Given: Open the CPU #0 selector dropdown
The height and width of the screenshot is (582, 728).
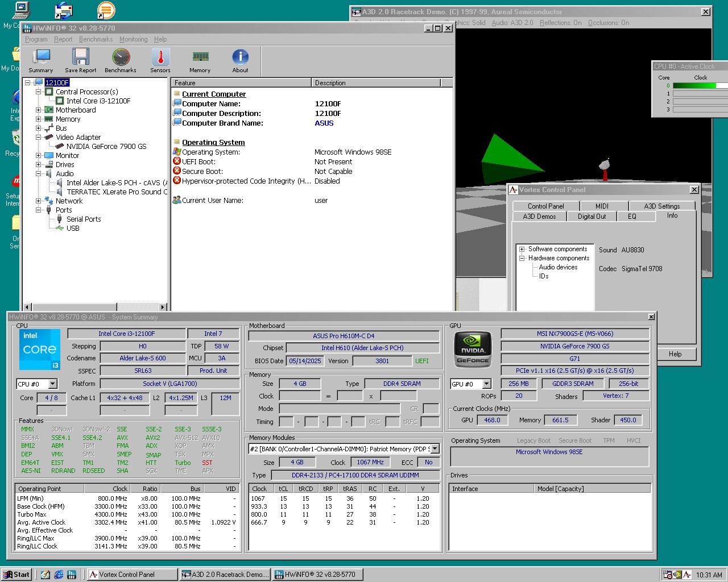Looking at the screenshot, I should point(53,384).
